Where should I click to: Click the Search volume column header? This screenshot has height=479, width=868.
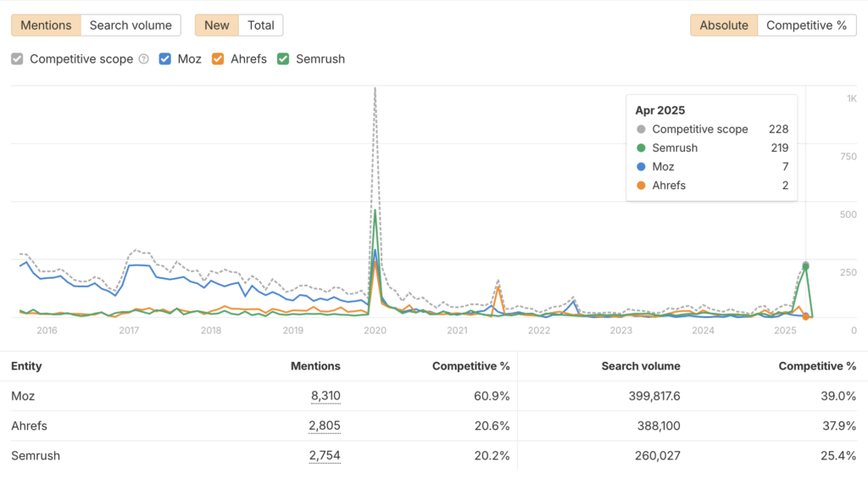641,366
